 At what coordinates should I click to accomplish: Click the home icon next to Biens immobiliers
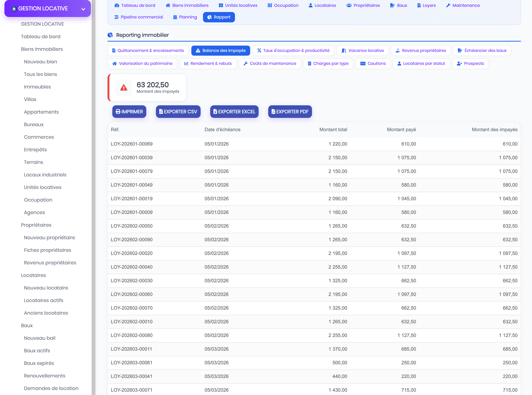[168, 5]
